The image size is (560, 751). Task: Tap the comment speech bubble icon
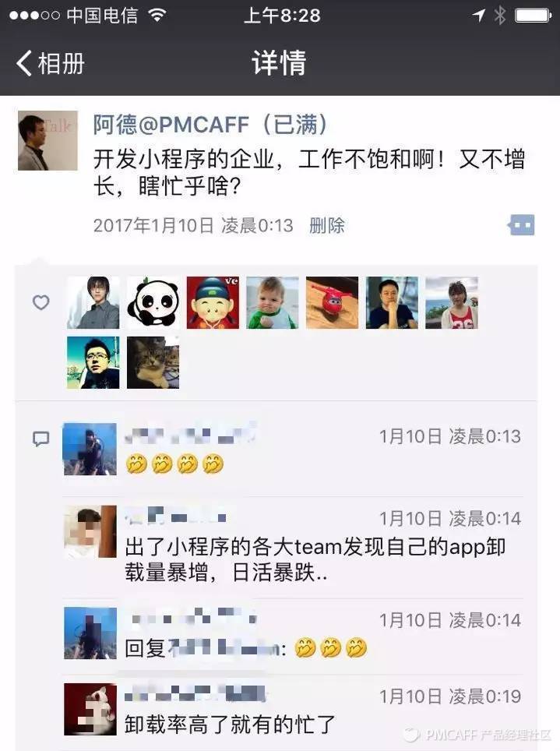coord(41,439)
